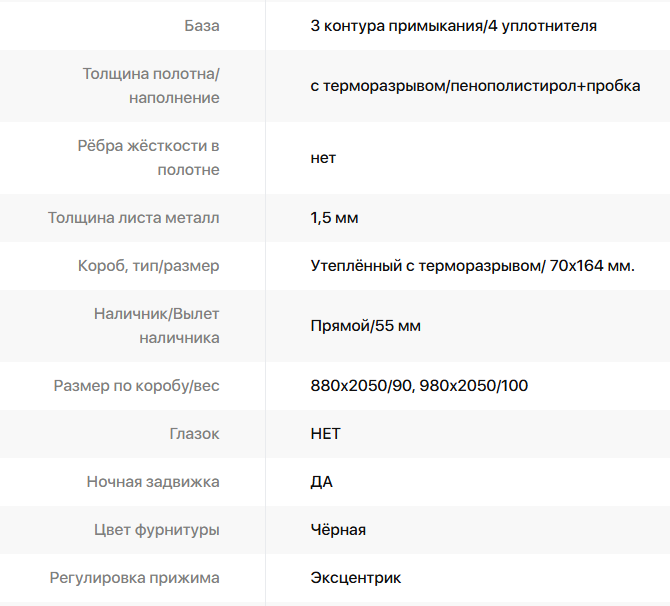The width and height of the screenshot is (670, 606).
Task: Click the 'Рёбра жёсткости в полотне' label
Action: [x=148, y=158]
